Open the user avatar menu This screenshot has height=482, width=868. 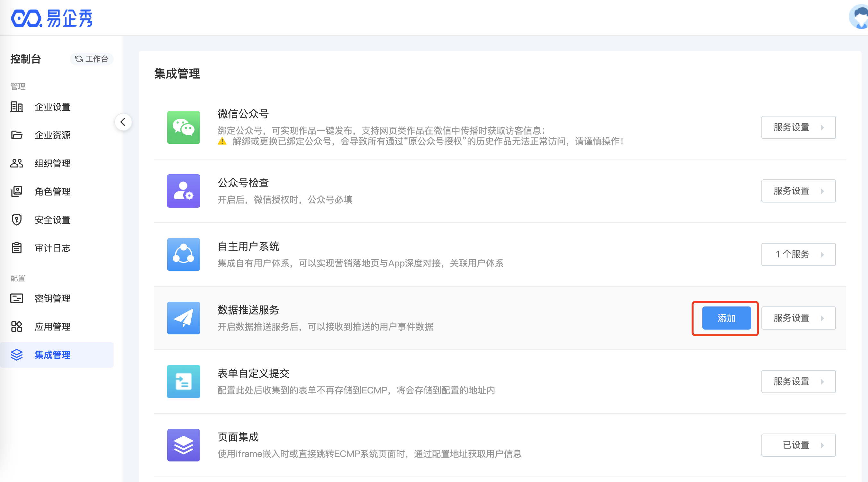click(x=859, y=17)
